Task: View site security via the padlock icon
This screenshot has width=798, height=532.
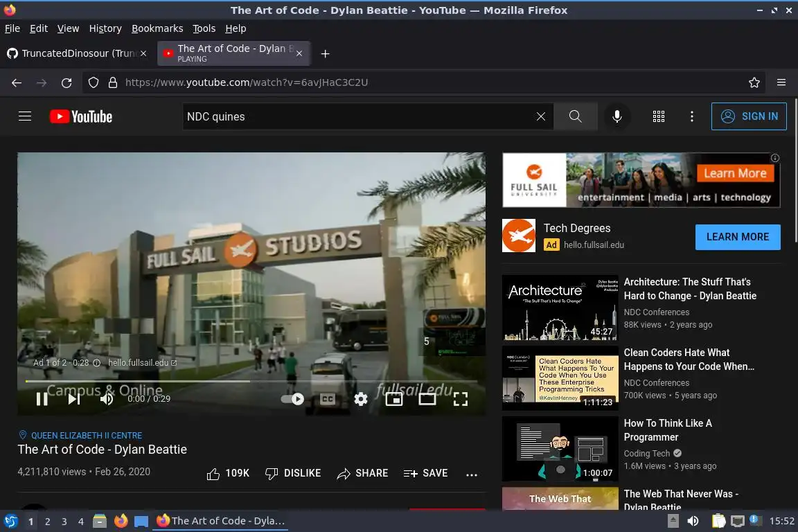Action: [113, 82]
